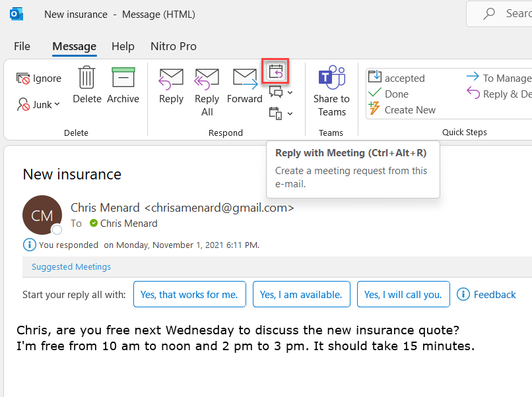The width and height of the screenshot is (532, 397).
Task: Click the Feedback link
Action: 494,294
